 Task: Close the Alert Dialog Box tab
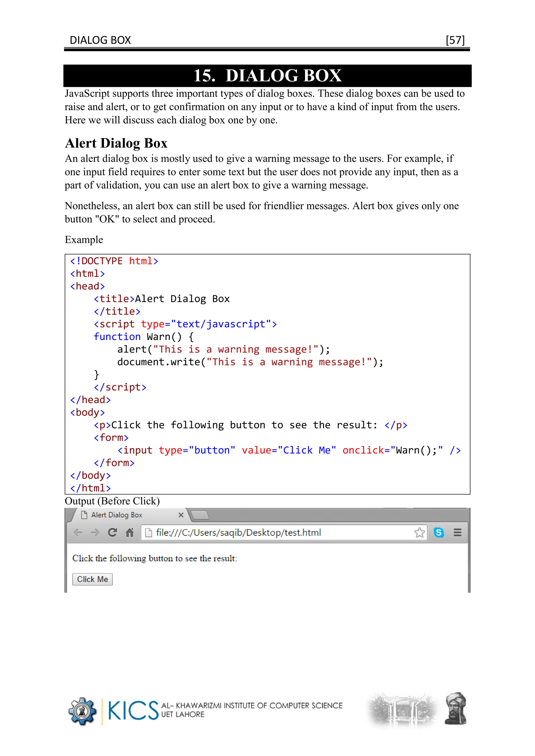coord(181,515)
